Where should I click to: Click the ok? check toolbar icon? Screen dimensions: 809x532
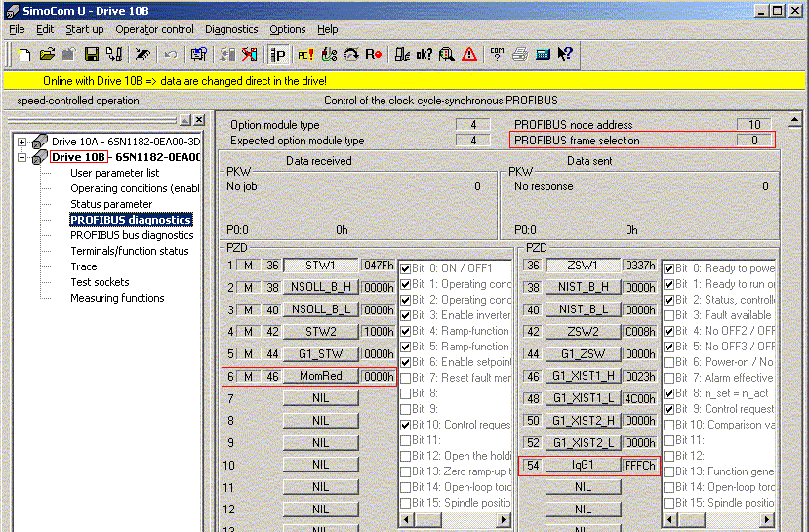coord(425,55)
